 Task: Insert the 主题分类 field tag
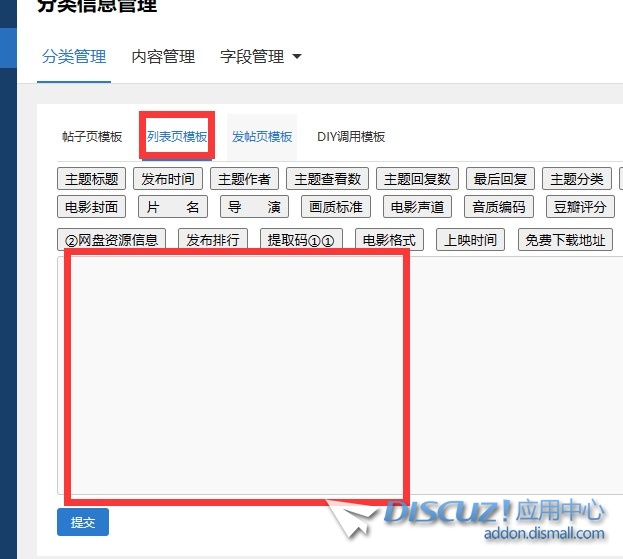click(577, 179)
